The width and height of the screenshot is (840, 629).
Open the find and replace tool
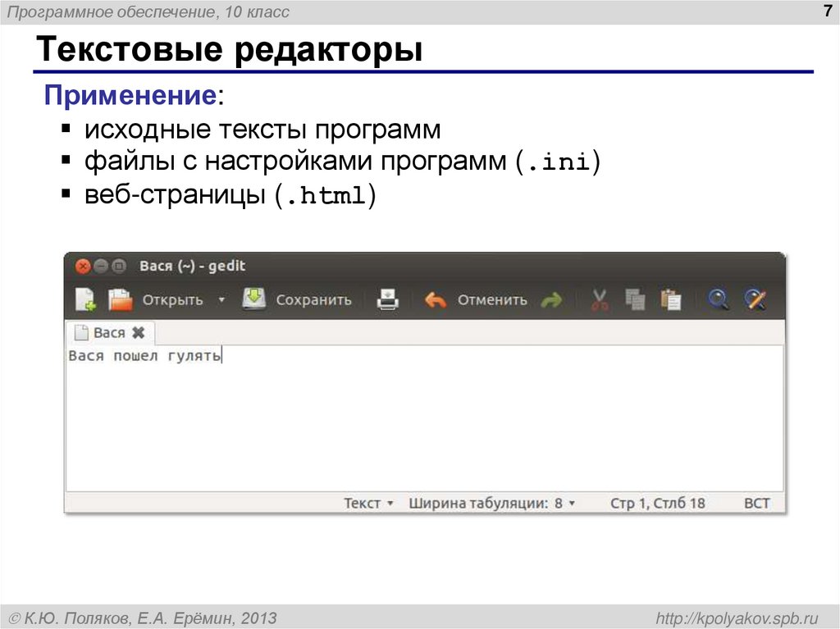click(x=754, y=300)
